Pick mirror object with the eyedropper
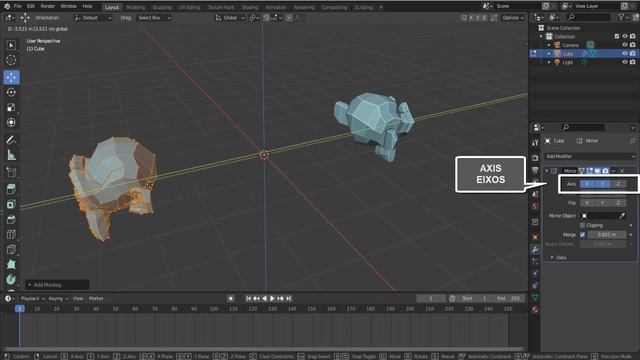640x360 pixels. (x=622, y=216)
